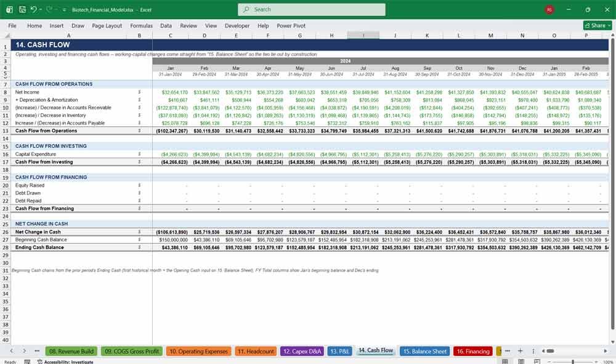The height and width of the screenshot is (364, 616).
Task: Open Customize Quick Access Toolbar dropdown
Action: click(64, 10)
